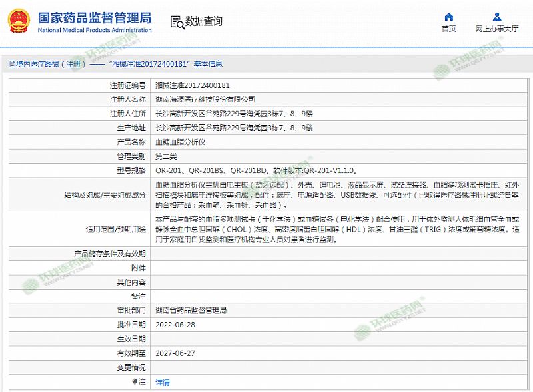
Task: Click the 首页 house icon
Action: (449, 17)
